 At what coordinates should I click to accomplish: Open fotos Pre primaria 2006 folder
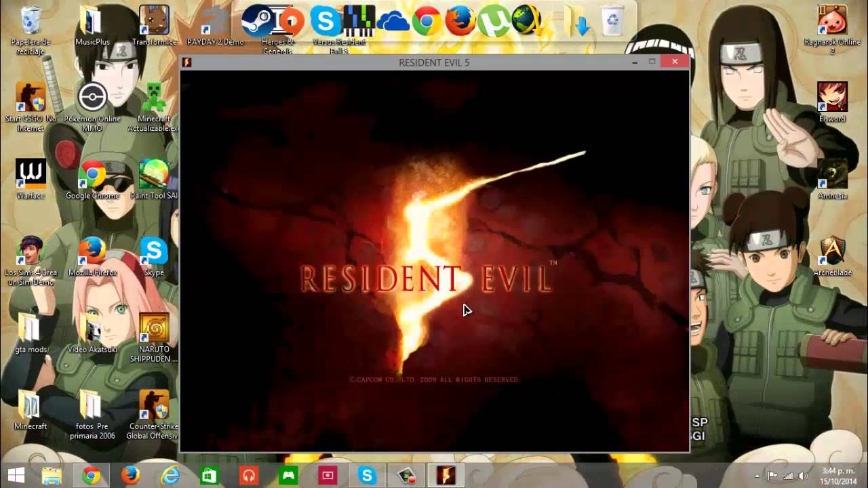pyautogui.click(x=92, y=415)
